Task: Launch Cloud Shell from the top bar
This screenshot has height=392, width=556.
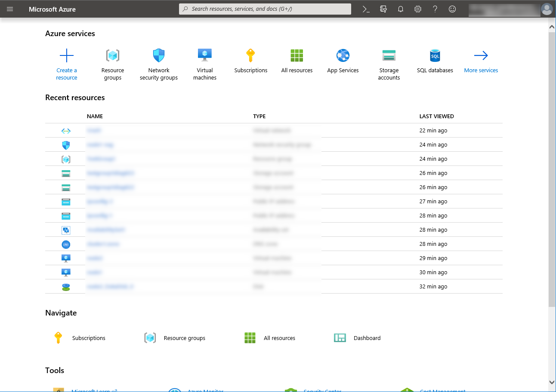Action: tap(366, 9)
